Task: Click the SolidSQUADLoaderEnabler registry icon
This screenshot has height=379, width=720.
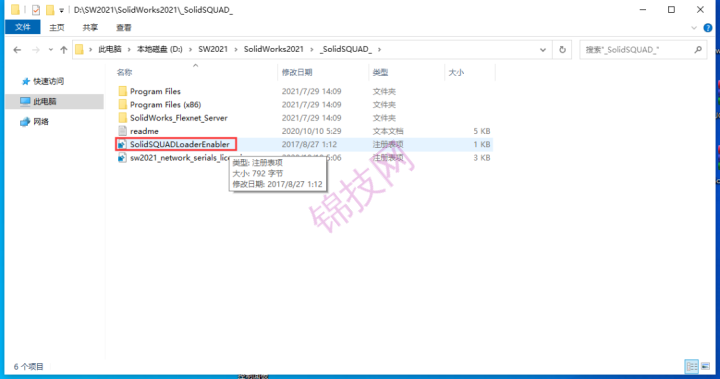Action: click(122, 144)
